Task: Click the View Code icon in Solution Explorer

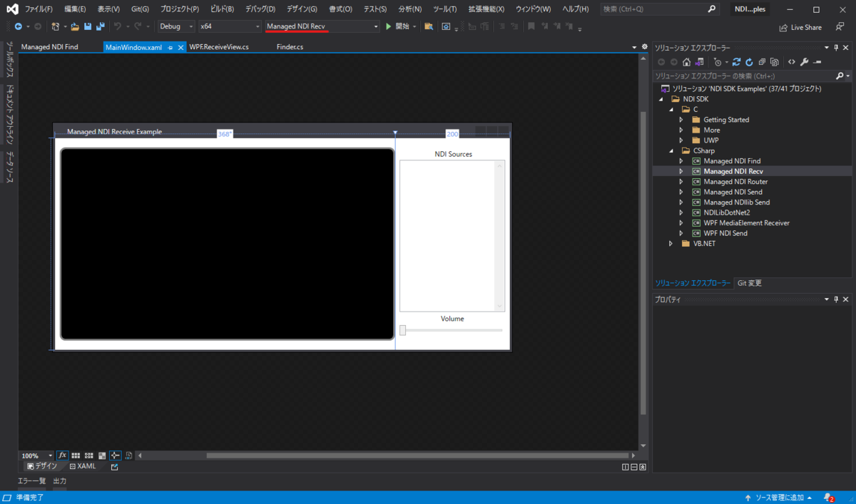Action: [x=792, y=62]
